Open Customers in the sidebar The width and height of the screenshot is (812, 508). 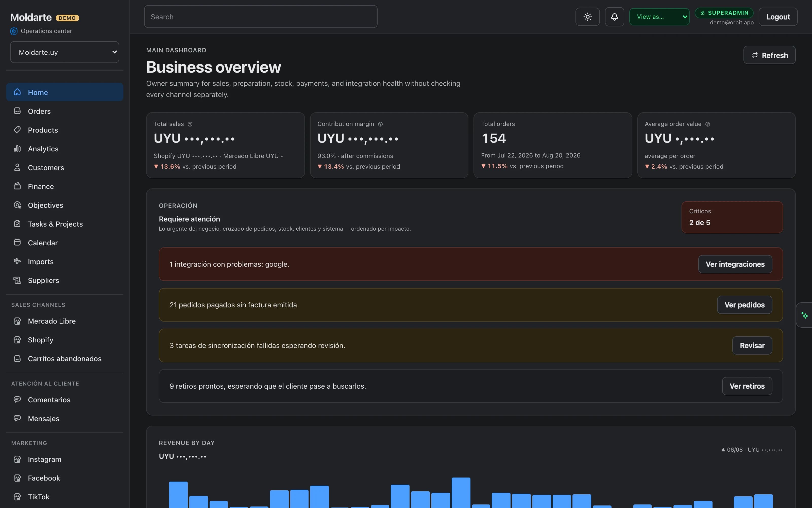[65, 167]
